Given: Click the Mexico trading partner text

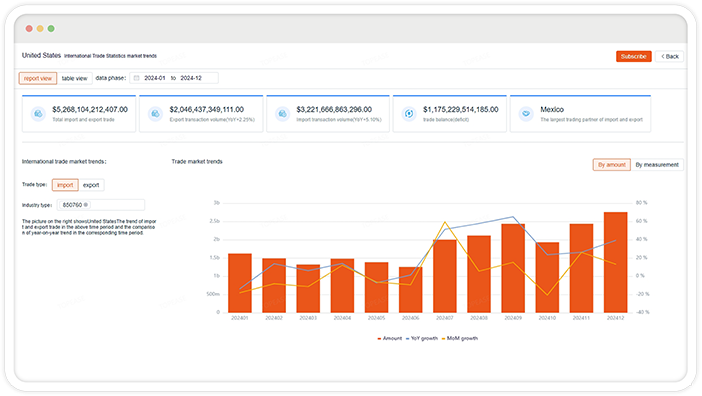Looking at the screenshot, I should coord(552,110).
